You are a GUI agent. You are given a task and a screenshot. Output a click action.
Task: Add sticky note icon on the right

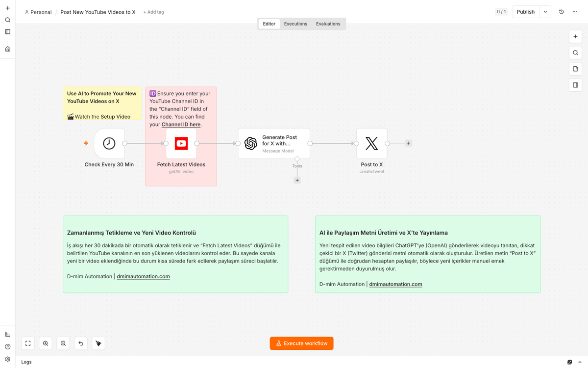click(576, 69)
